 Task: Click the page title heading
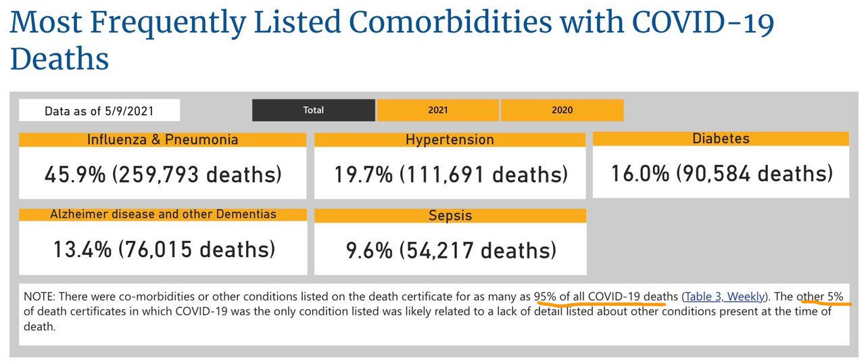point(392,41)
